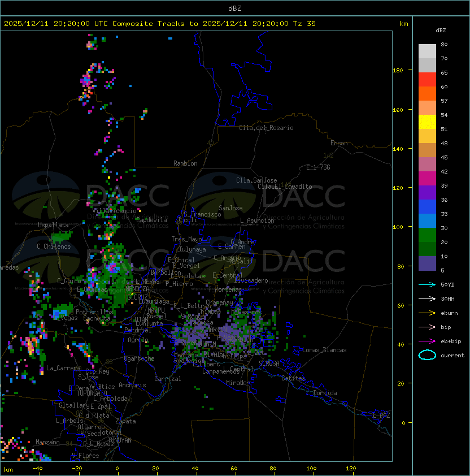Click the magenta eb+bip arrow in legend
This screenshot has height=476, width=470.
pyautogui.click(x=427, y=341)
